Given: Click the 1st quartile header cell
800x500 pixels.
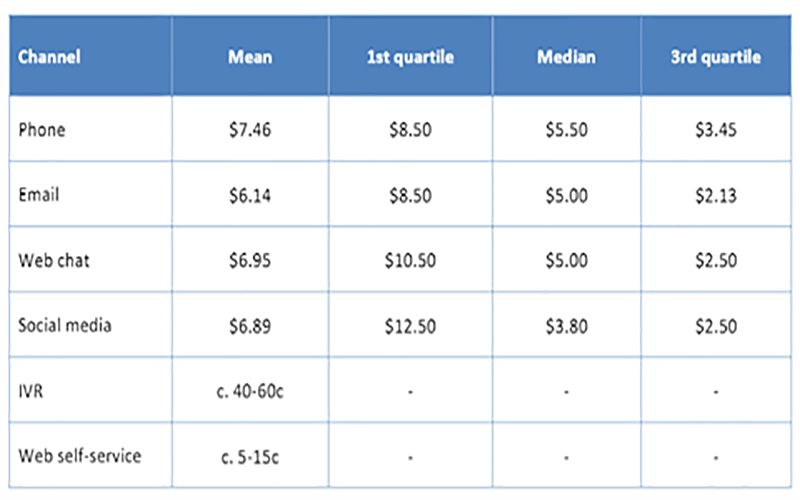Looking at the screenshot, I should click(x=410, y=57).
